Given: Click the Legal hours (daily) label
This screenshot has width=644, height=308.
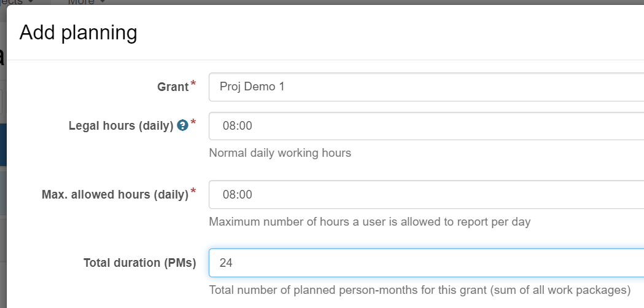Looking at the screenshot, I should click(x=121, y=126).
